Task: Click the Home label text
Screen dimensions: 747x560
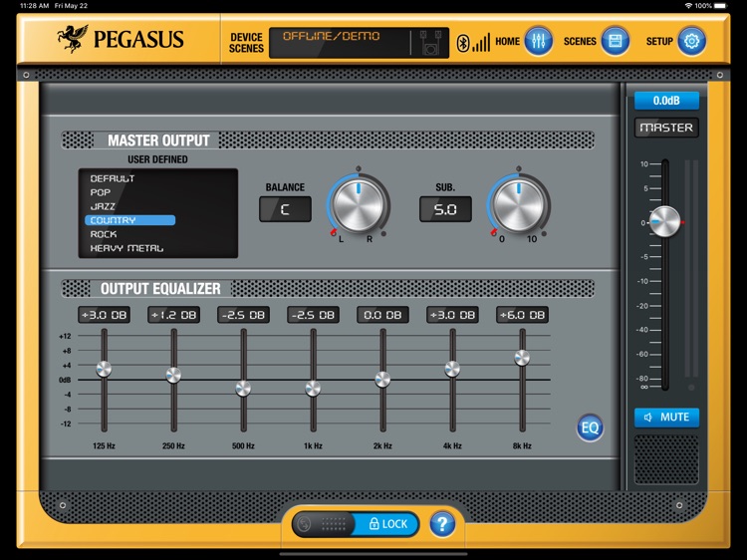Action: pos(507,42)
